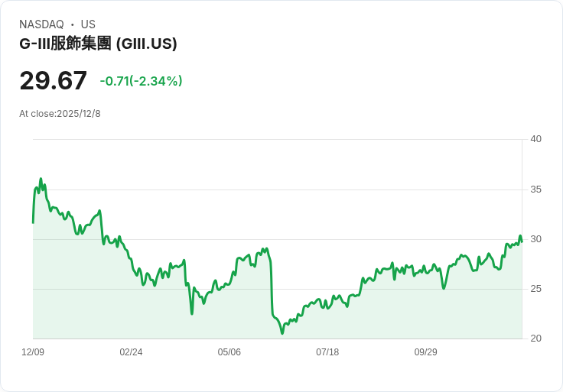Screen dimensions: 563x392
Task: Click the 30 label on the price axis
Action: [x=536, y=239]
